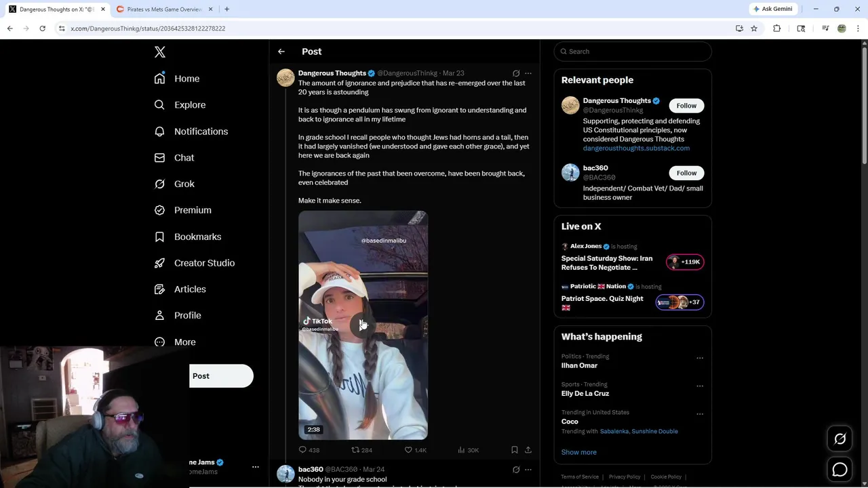Viewport: 868px width, 488px height.
Task: Click the Articles icon in sidebar
Action: point(159,289)
